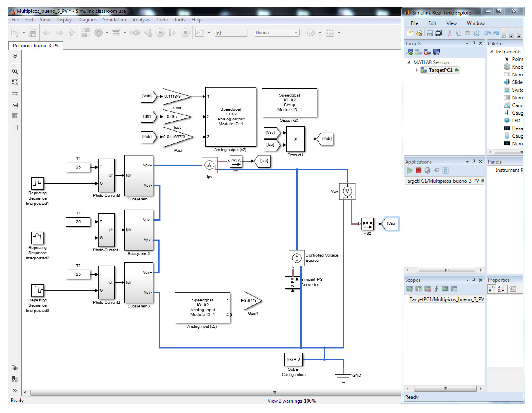Pin the Applications panel
Screen dimensions: 532x413
point(474,162)
